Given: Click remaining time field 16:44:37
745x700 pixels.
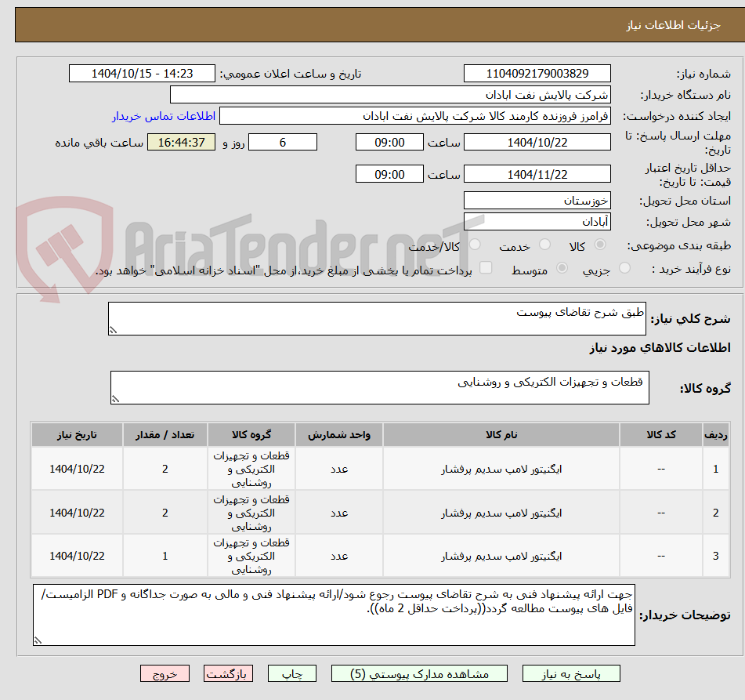Looking at the screenshot, I should coord(181,142).
